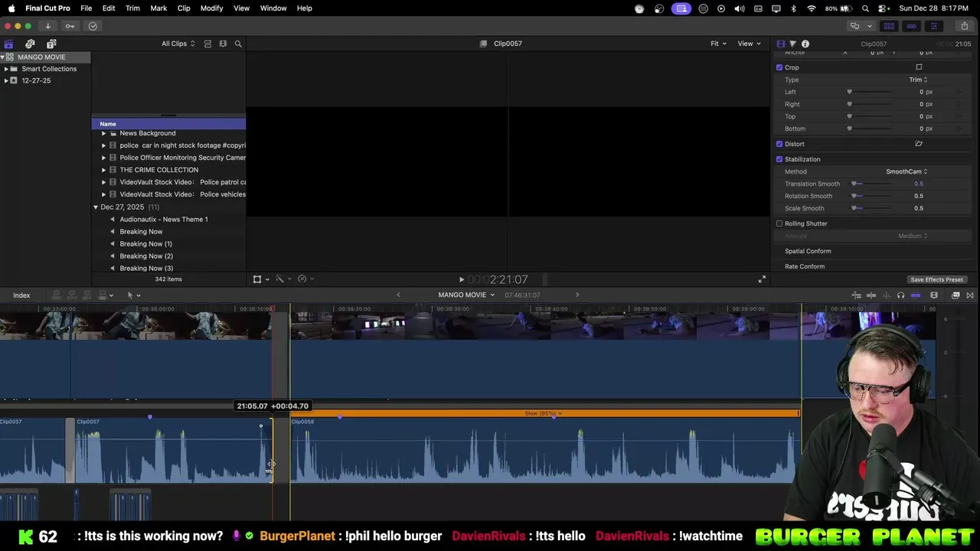The width and height of the screenshot is (980, 551).
Task: Open the Photos and Audio sidebar
Action: pyautogui.click(x=30, y=44)
